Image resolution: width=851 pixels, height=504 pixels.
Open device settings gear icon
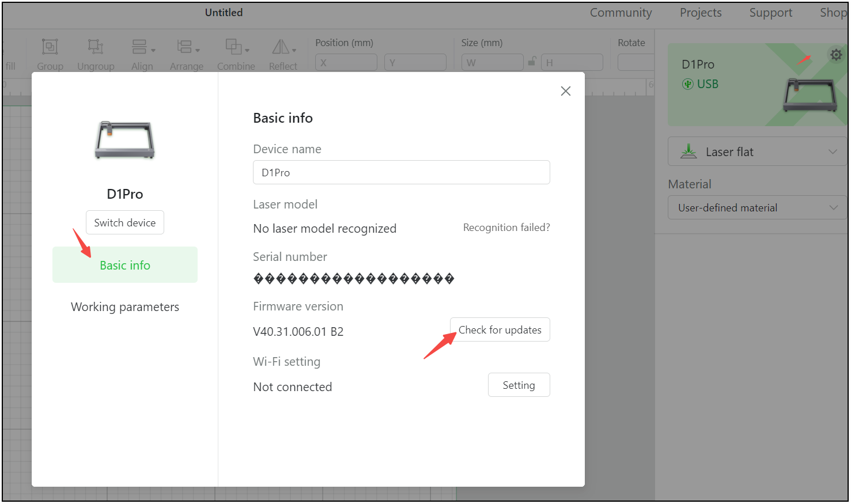click(835, 55)
